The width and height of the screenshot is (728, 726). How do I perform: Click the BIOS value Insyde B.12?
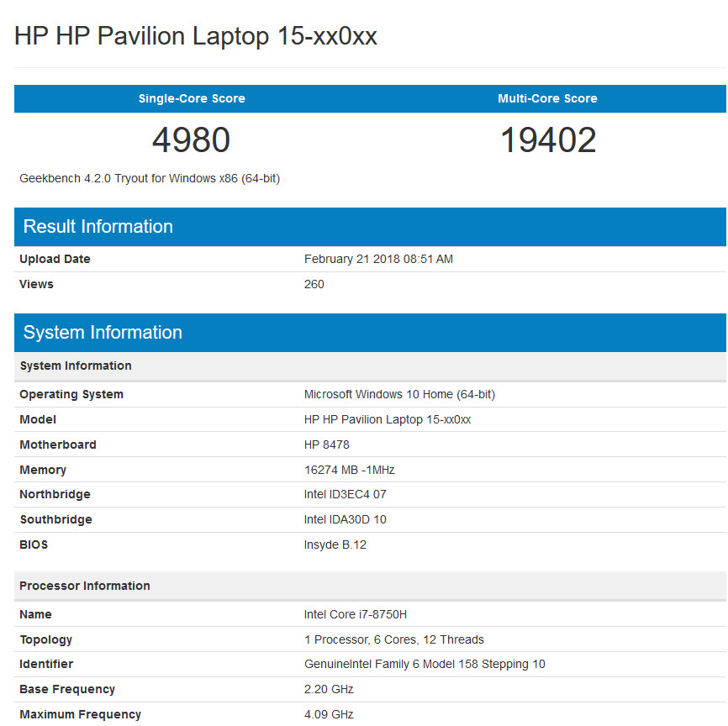tap(335, 544)
